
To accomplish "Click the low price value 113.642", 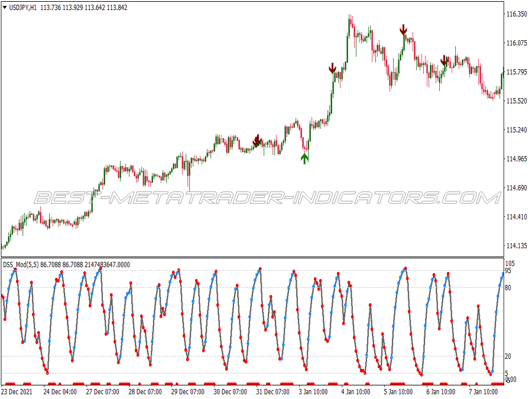I will 95,8.
